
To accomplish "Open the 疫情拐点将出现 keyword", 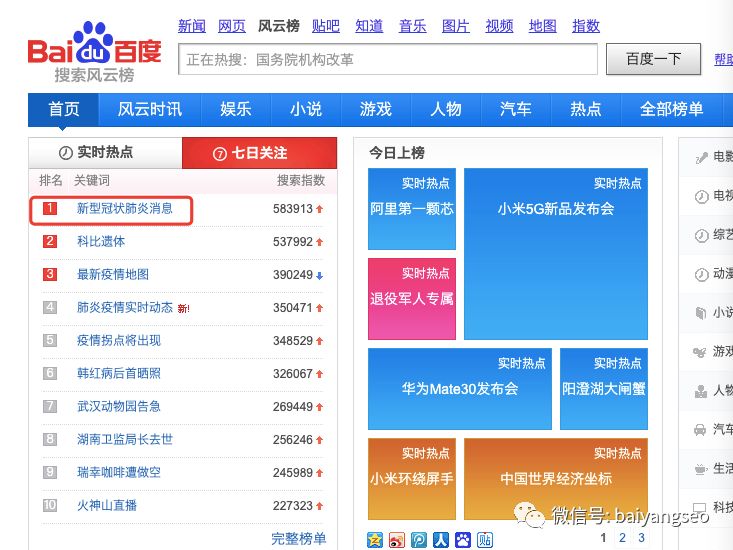I will [x=119, y=340].
